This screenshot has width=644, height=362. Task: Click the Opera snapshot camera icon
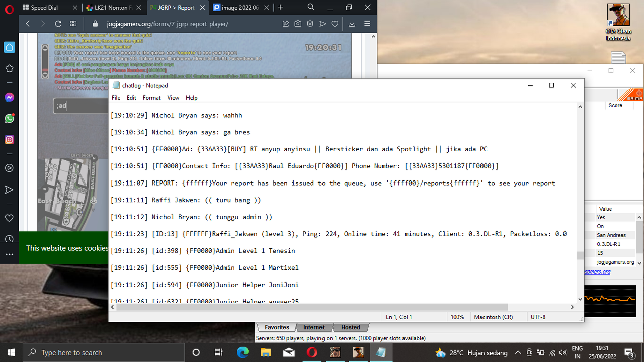(298, 24)
